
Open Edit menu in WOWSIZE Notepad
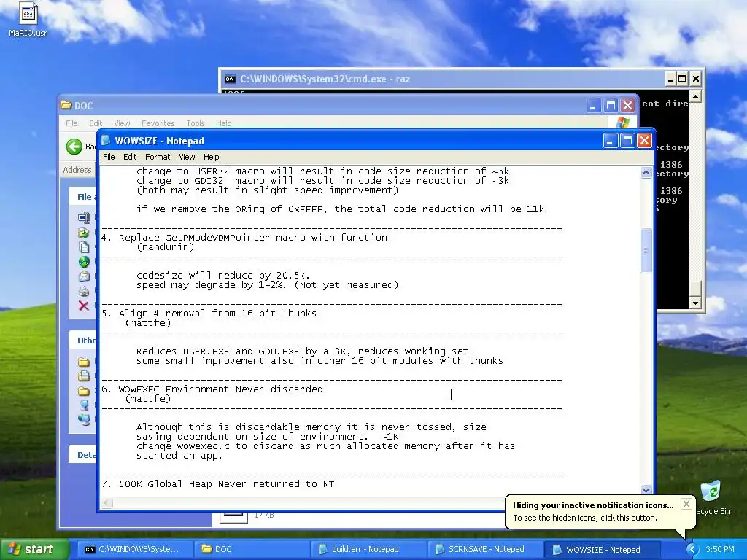pos(130,157)
